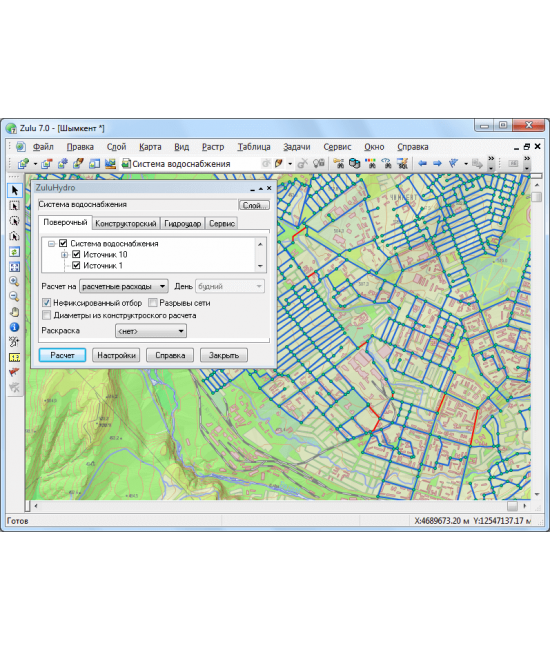Image resolution: width=550 pixels, height=651 pixels.
Task: Open the расчетные расходы dropdown
Action: (124, 286)
